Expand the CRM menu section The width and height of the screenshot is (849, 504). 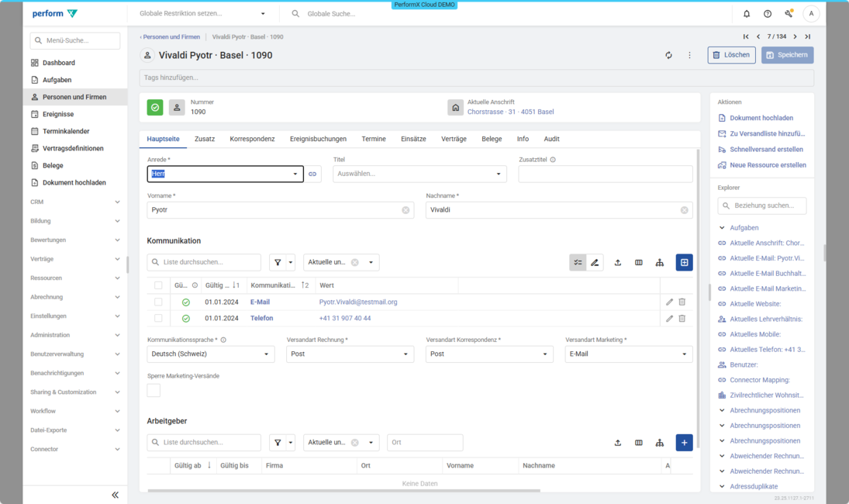coord(74,202)
